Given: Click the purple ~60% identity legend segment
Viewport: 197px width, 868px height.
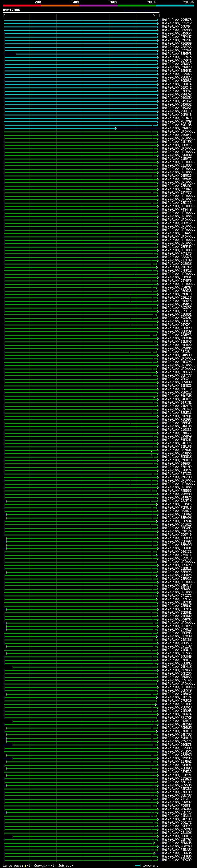Looking at the screenshot, I should [98, 6].
